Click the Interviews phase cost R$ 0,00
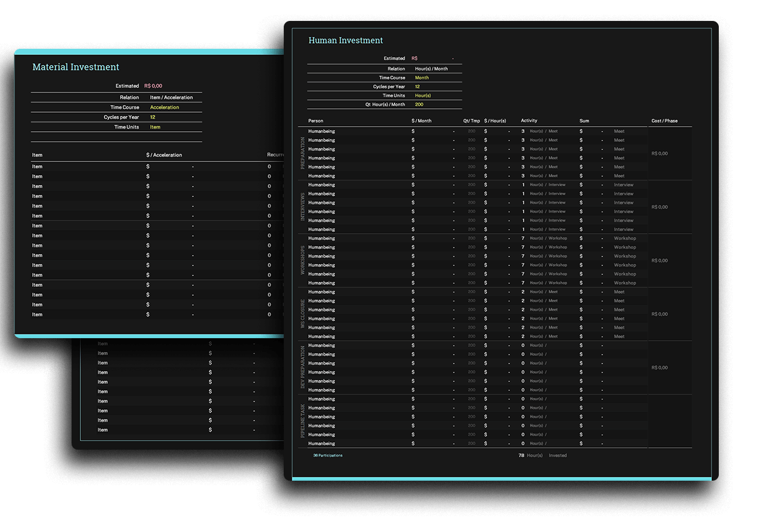Viewport: 760px width, 532px height. point(659,206)
